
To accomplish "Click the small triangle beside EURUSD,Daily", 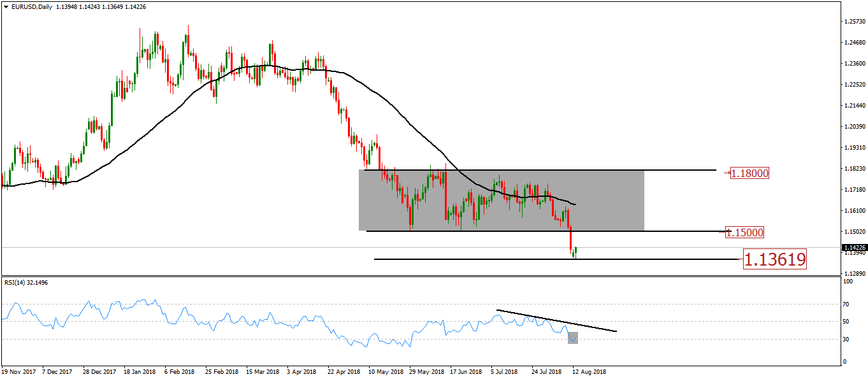I will click(x=5, y=6).
